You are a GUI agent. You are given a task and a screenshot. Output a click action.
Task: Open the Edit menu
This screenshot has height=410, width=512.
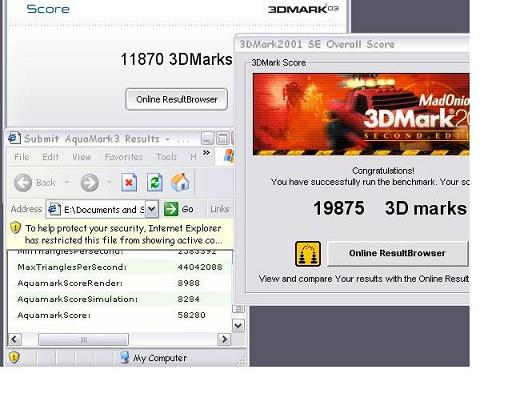(50, 157)
